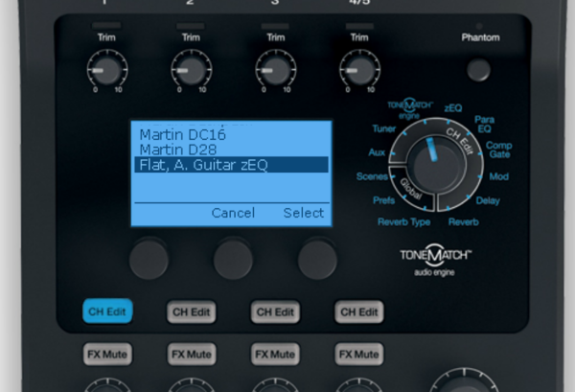The image size is (575, 392).
Task: Set rotary selector to Scenes
Action: pyautogui.click(x=372, y=176)
